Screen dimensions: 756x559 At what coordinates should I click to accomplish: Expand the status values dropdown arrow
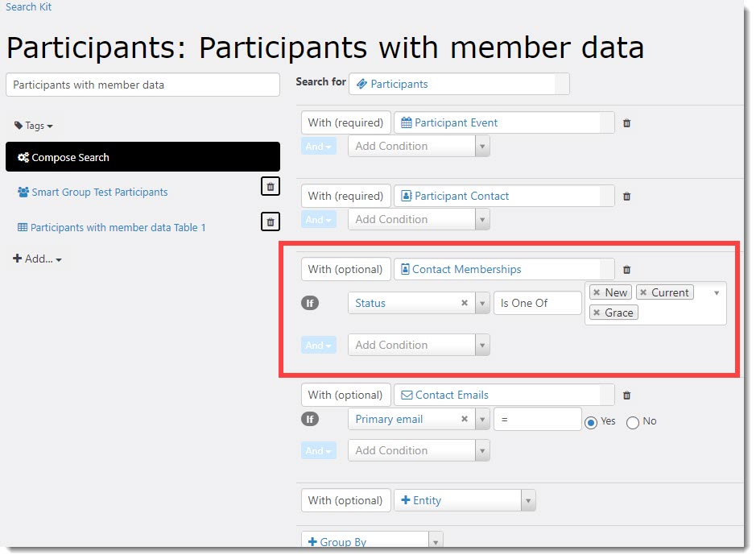717,293
